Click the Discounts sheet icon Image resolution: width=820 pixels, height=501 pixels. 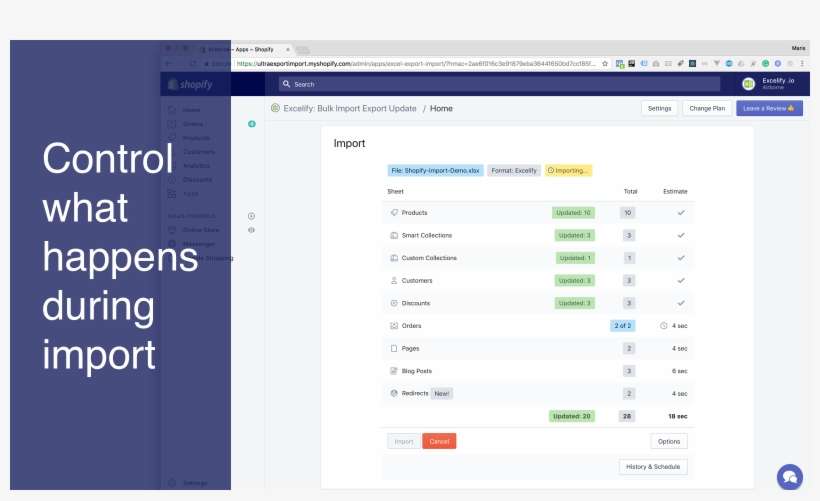[x=394, y=303]
